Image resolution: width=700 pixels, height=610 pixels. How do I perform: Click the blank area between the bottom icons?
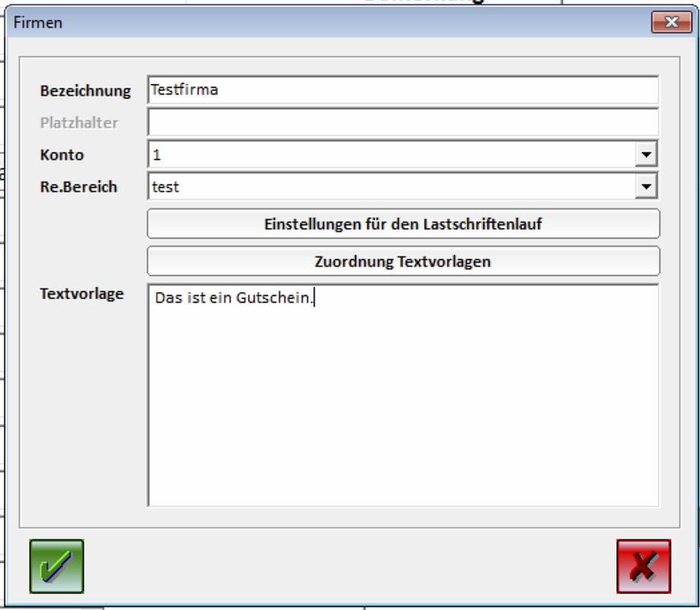(x=351, y=566)
